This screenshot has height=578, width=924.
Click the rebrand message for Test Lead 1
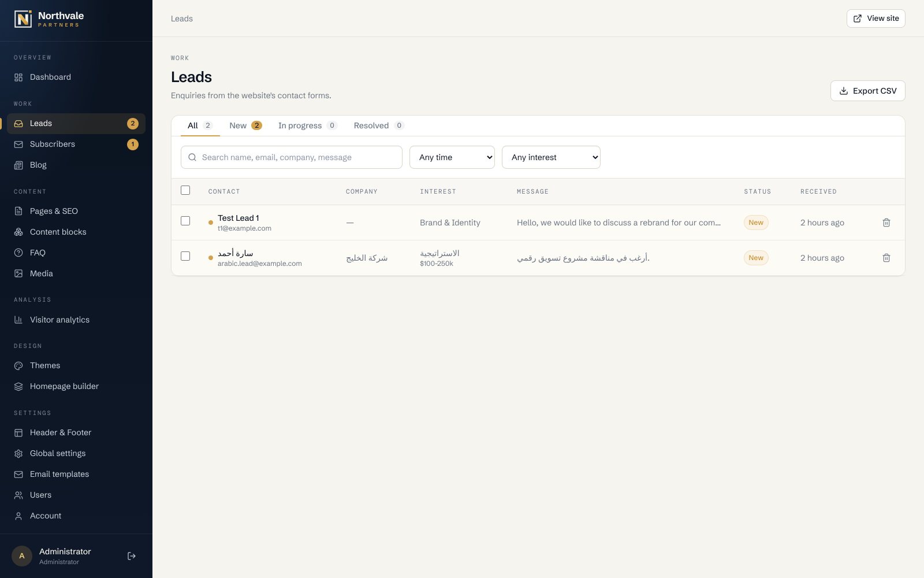pyautogui.click(x=619, y=223)
